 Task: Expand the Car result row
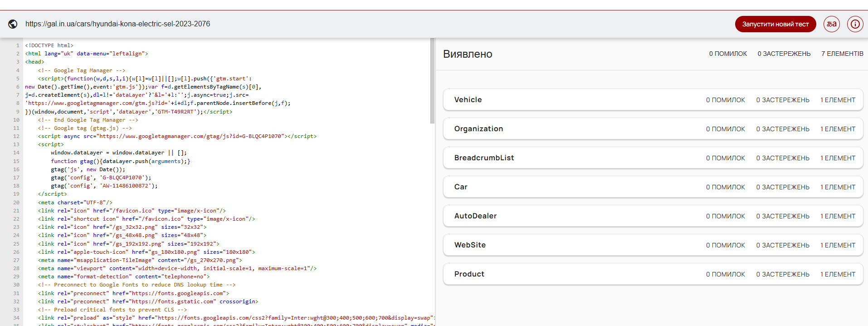click(653, 187)
